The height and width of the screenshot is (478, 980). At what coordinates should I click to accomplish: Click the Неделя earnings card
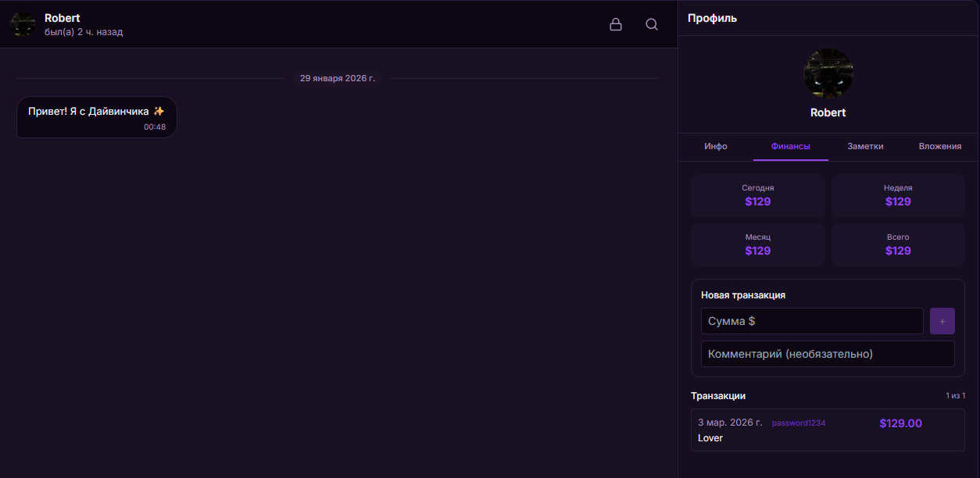(897, 195)
